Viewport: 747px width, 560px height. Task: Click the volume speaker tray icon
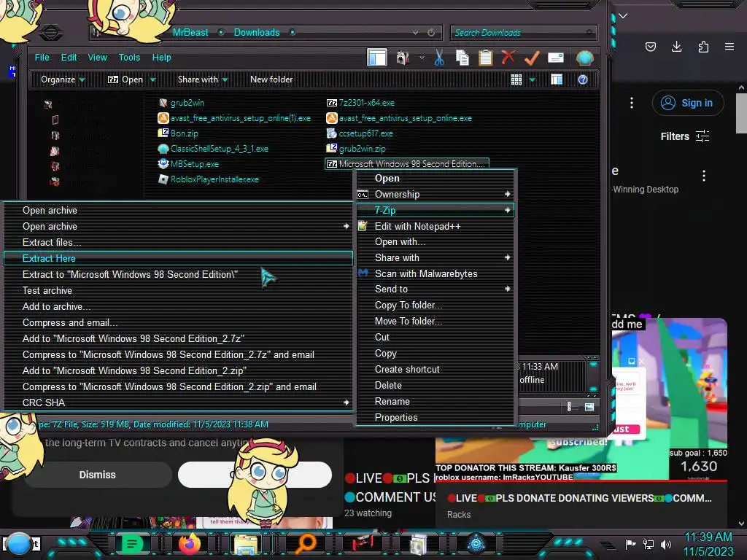pos(666,544)
